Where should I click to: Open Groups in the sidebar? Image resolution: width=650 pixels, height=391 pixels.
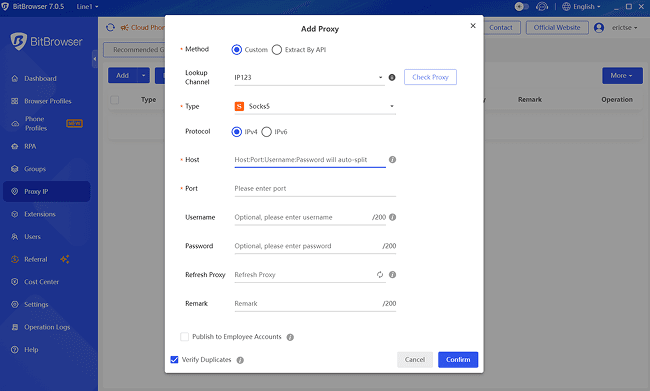46,169
